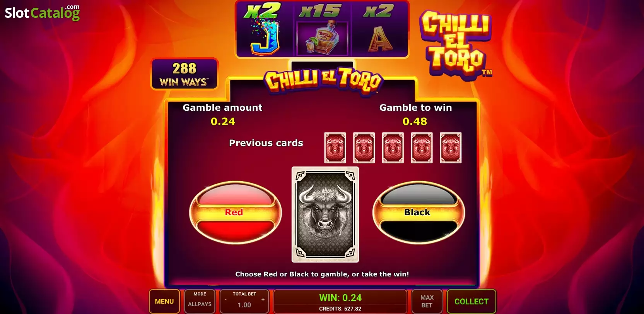644x314 pixels.
Task: Open the MENU panel
Action: 164,301
